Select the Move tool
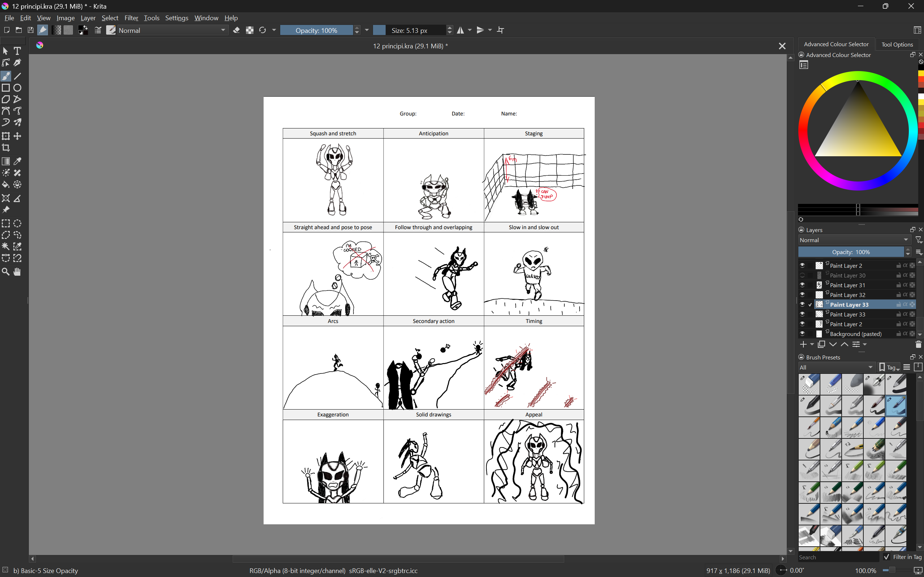This screenshot has width=924, height=577. click(17, 136)
